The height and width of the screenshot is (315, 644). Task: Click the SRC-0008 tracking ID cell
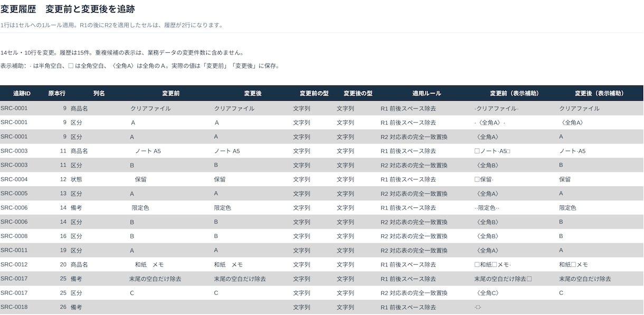[14, 236]
